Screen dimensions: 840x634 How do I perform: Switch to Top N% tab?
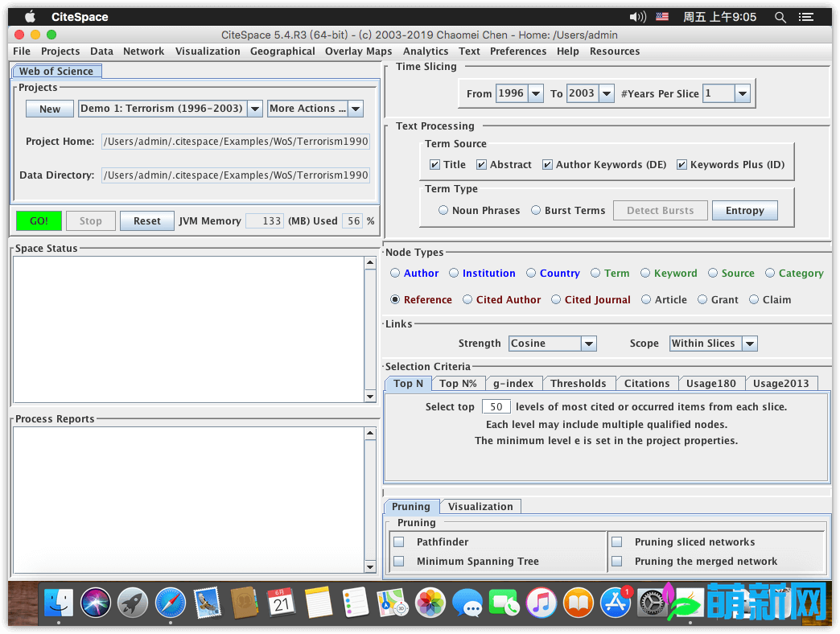coord(458,384)
